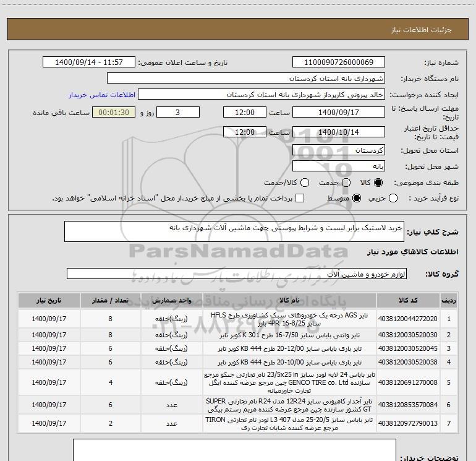Click the نام کالا column header
This screenshot has width=476, height=461.
[x=289, y=301]
